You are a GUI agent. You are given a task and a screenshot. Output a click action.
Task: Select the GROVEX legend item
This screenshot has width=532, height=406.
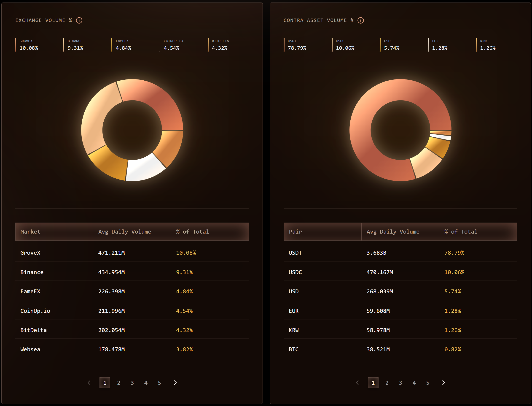(29, 45)
